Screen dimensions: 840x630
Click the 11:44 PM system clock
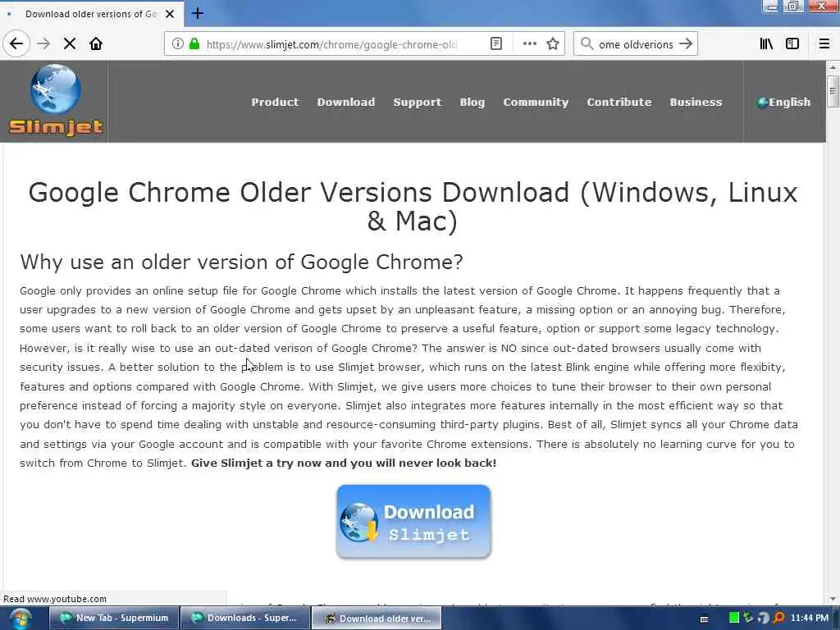coord(810,618)
